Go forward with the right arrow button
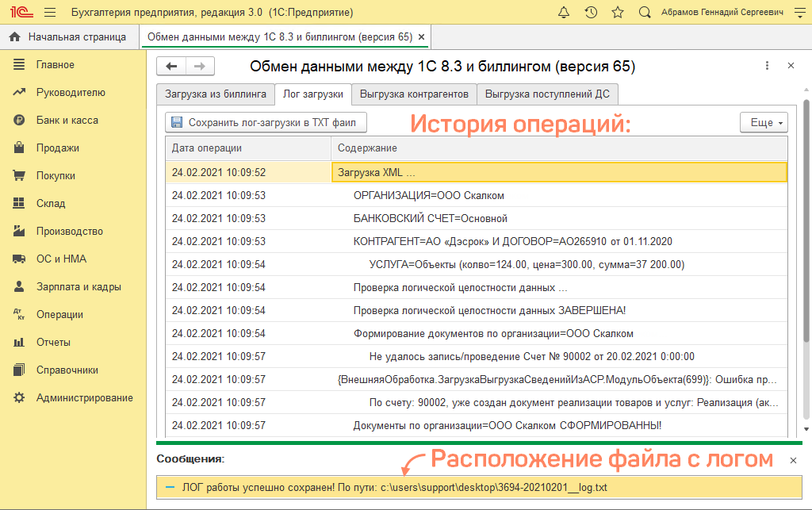Image resolution: width=812 pixels, height=510 pixels. tap(200, 67)
